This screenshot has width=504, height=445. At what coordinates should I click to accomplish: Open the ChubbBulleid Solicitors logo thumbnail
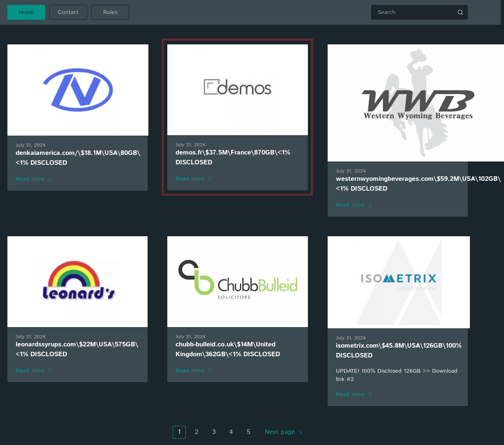(238, 281)
